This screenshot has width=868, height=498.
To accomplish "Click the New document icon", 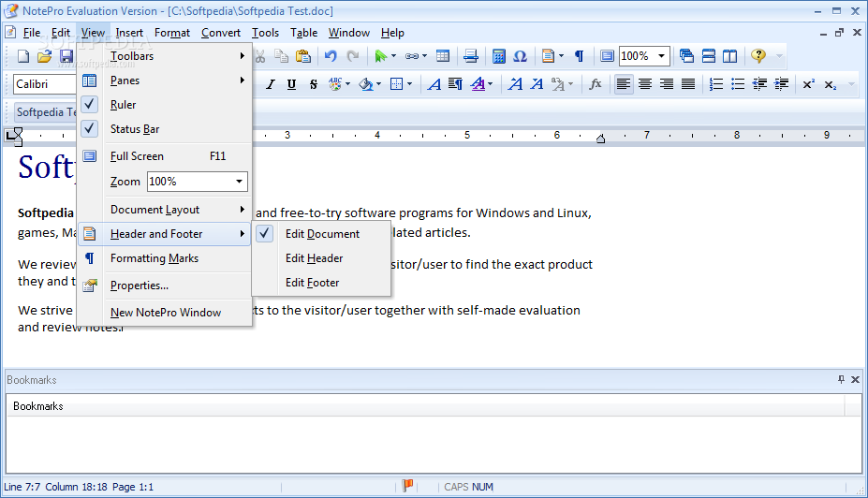I will coord(23,56).
